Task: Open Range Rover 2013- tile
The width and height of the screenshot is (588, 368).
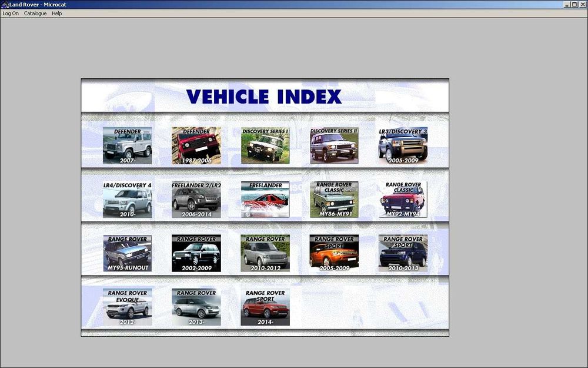Action: click(196, 307)
